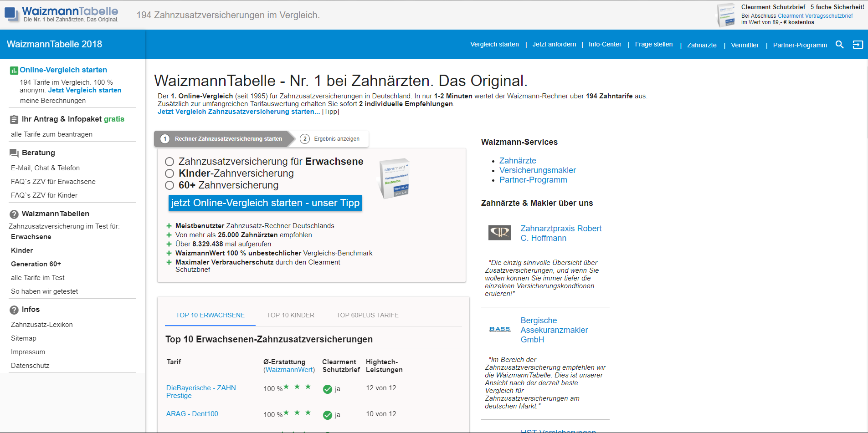
Task: Click WaizmannTabelle 2018 title in blue bar
Action: pos(54,44)
